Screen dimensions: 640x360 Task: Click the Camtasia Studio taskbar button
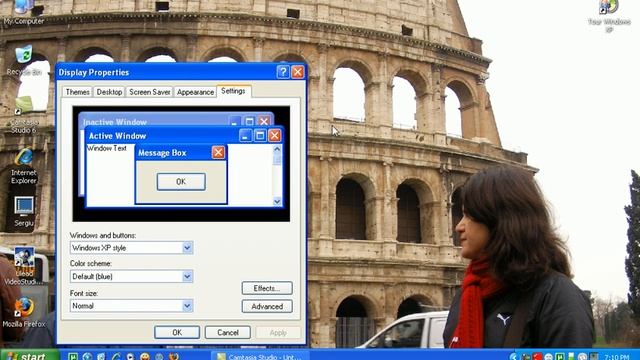click(x=260, y=356)
